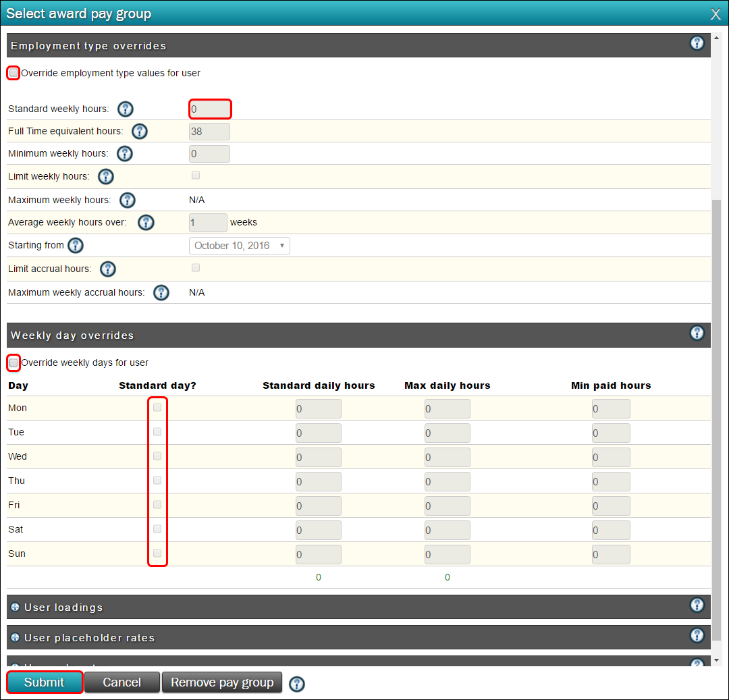This screenshot has height=700, width=729.
Task: Click the scroll up arrow
Action: point(716,38)
